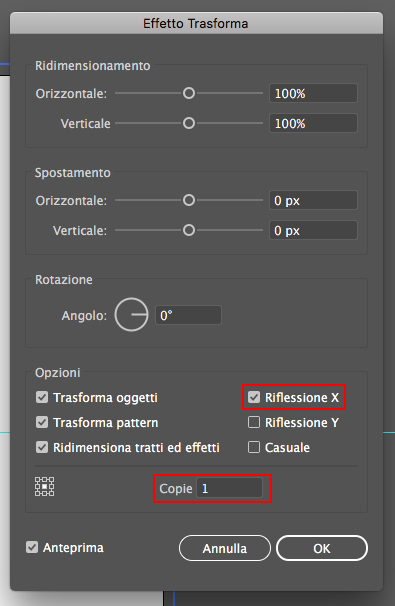Click the Annulla button

click(225, 548)
